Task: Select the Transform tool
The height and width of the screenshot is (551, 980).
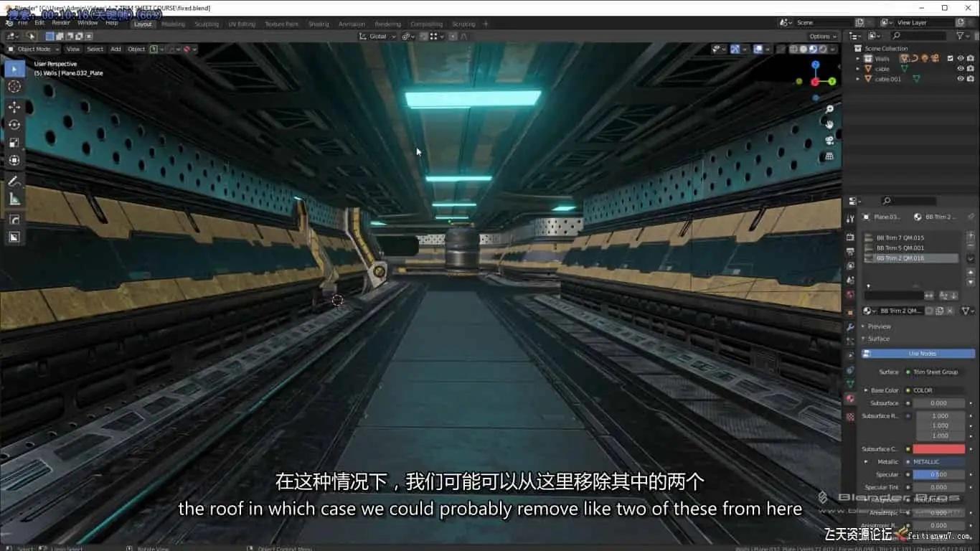Action: coord(14,160)
